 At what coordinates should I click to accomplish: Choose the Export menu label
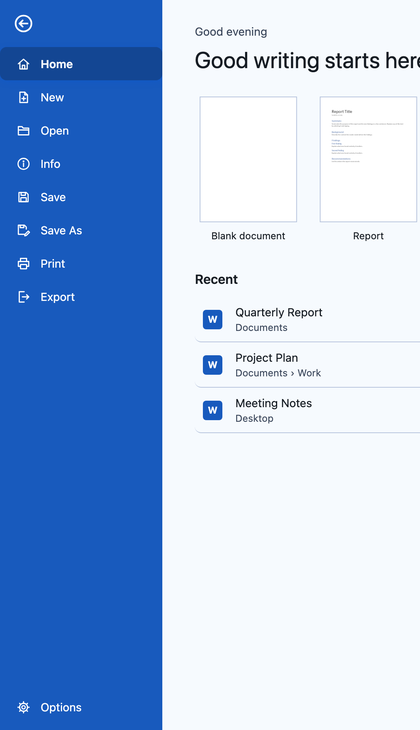coord(57,297)
